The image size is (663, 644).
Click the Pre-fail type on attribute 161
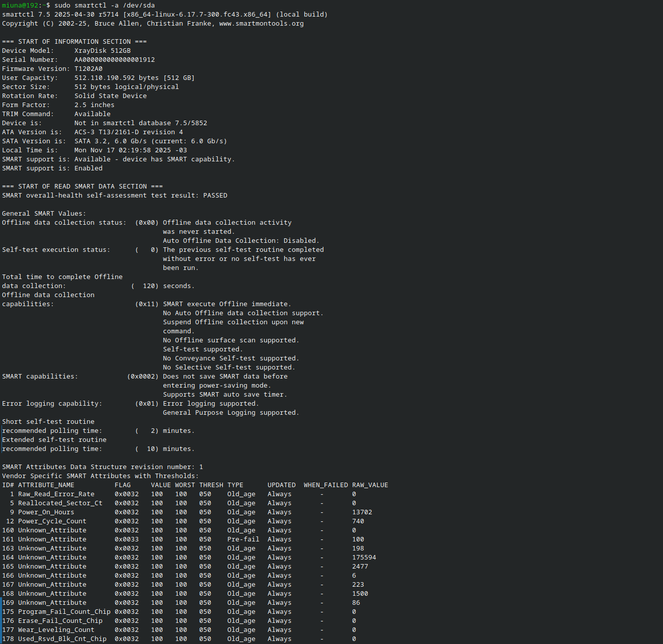coord(243,539)
